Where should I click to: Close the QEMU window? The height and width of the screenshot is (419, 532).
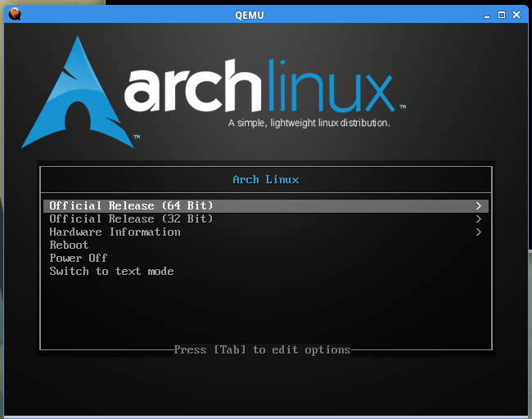coord(516,15)
